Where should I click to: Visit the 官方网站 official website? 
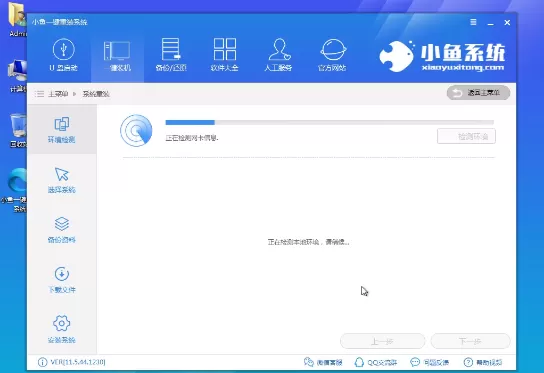pyautogui.click(x=332, y=54)
